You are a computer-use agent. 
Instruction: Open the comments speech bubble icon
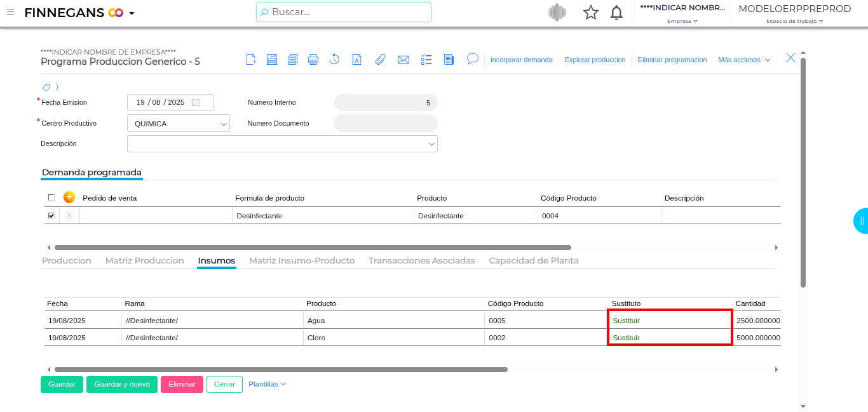pyautogui.click(x=472, y=58)
